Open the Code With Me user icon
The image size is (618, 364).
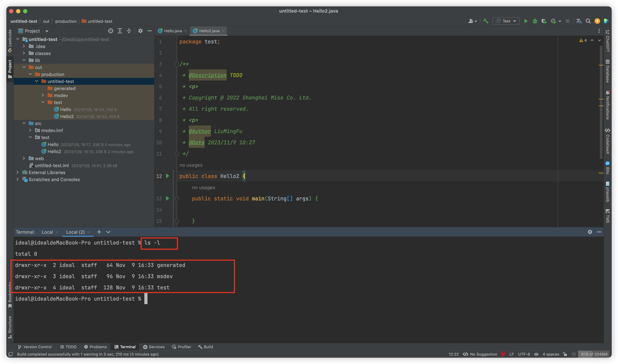click(472, 21)
